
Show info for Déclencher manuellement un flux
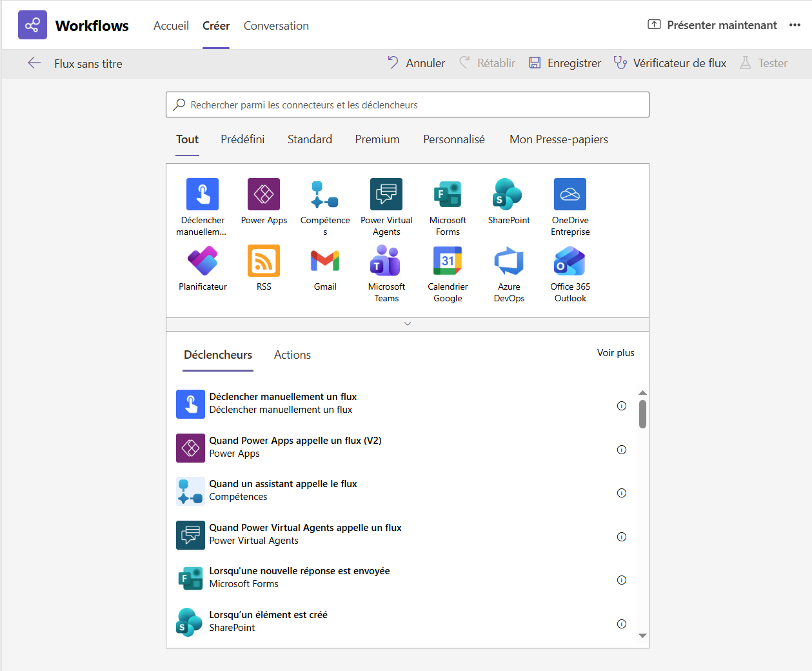pos(622,406)
